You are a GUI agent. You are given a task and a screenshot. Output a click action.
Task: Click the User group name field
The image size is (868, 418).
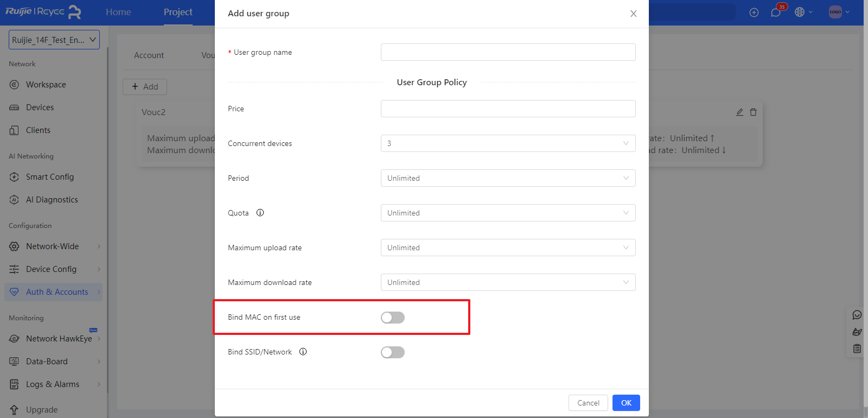(x=508, y=52)
